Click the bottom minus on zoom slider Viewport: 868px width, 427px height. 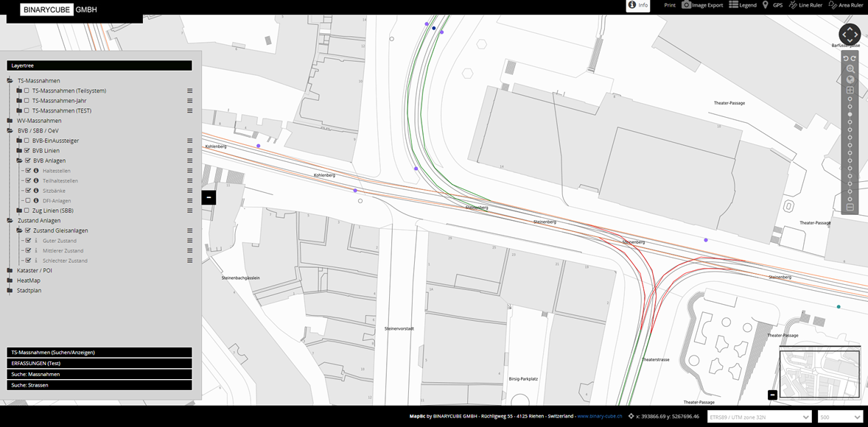850,207
